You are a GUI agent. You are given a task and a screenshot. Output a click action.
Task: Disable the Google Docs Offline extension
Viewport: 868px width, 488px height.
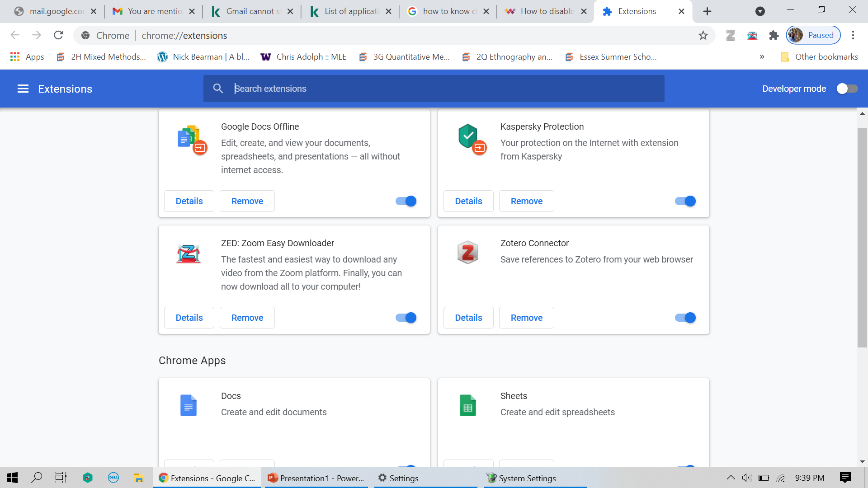406,201
